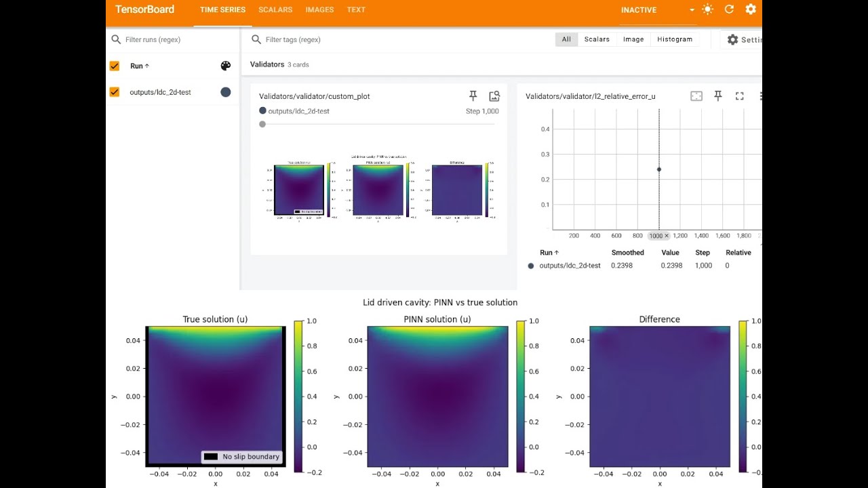This screenshot has height=488, width=868.
Task: Remove the 1000 step marker chip
Action: pyautogui.click(x=666, y=236)
